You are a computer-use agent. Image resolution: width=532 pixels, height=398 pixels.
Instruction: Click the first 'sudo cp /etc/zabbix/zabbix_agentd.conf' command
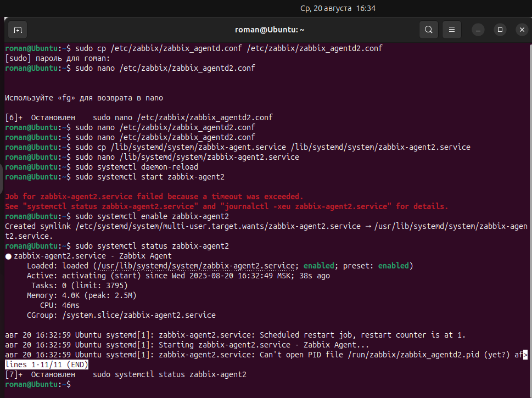[x=229, y=48]
